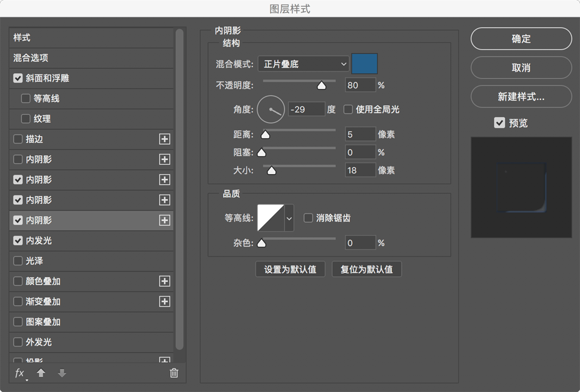Open the blue shadow color swatch
Viewport: 580px width, 392px height.
[364, 64]
